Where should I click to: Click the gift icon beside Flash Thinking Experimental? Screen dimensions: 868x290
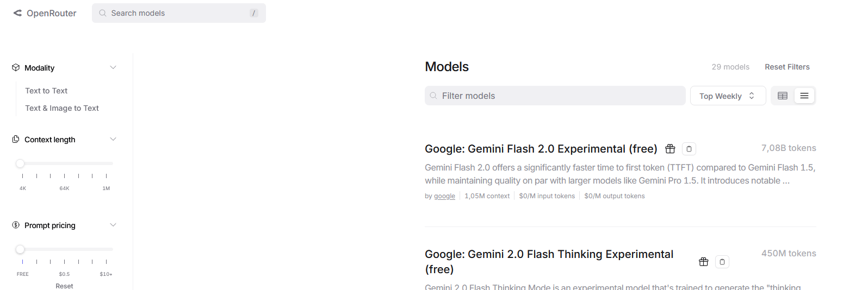pos(703,262)
